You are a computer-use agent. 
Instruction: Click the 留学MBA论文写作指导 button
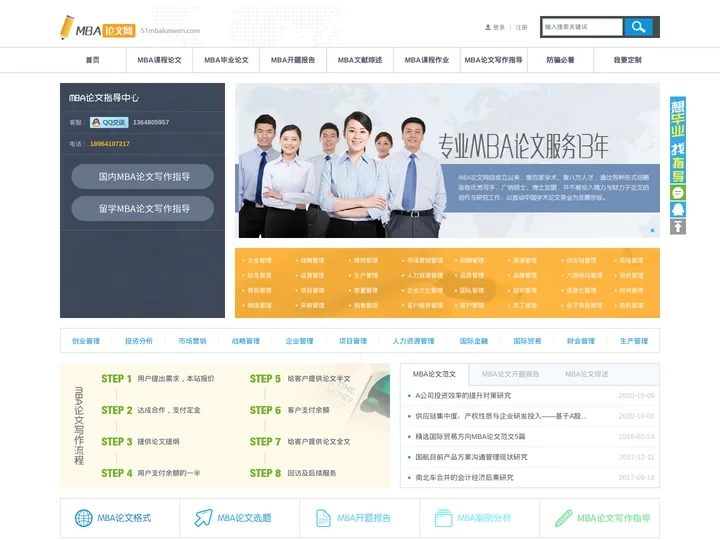click(x=143, y=209)
